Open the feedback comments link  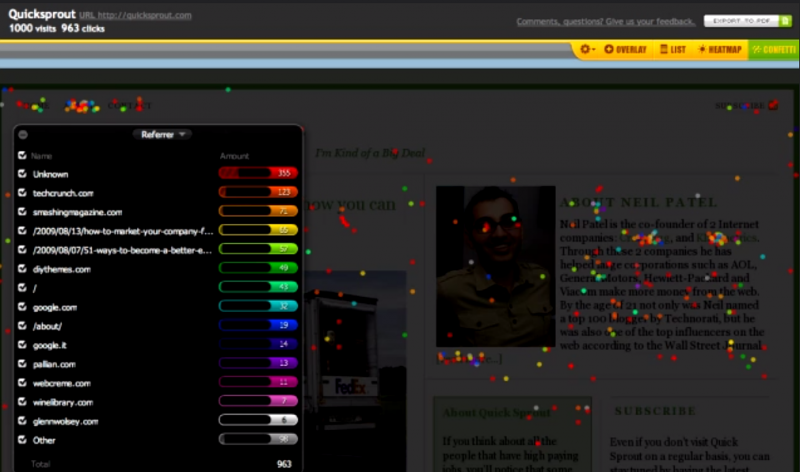[x=606, y=21]
